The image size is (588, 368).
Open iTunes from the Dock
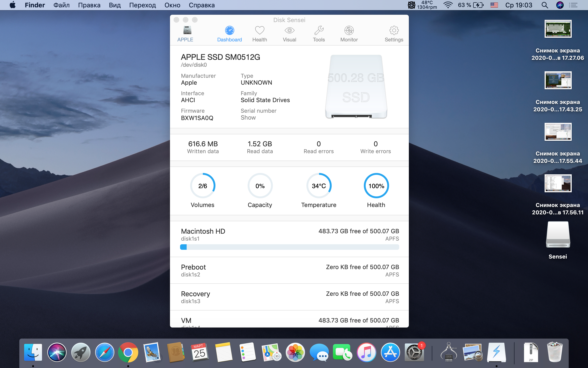(366, 352)
